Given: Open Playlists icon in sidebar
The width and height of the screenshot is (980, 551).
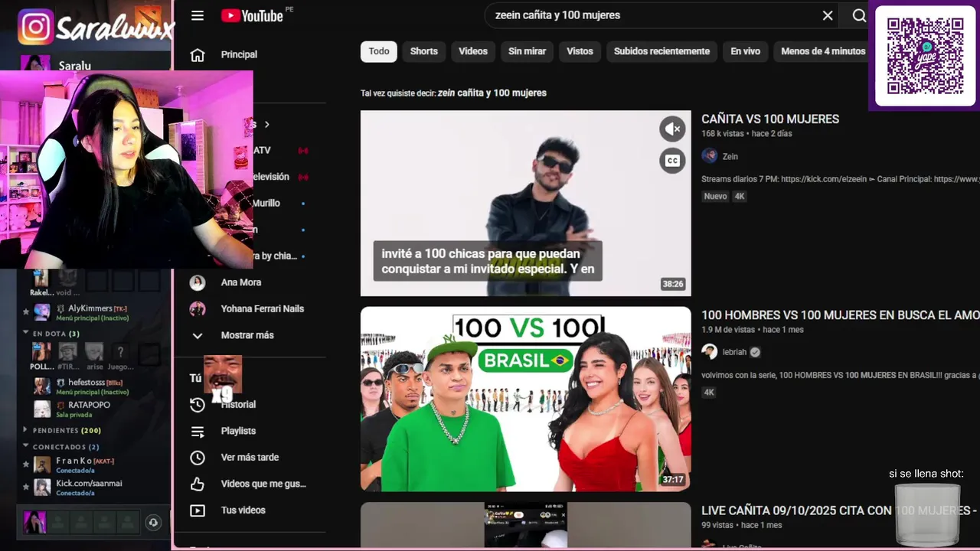Looking at the screenshot, I should [x=198, y=431].
